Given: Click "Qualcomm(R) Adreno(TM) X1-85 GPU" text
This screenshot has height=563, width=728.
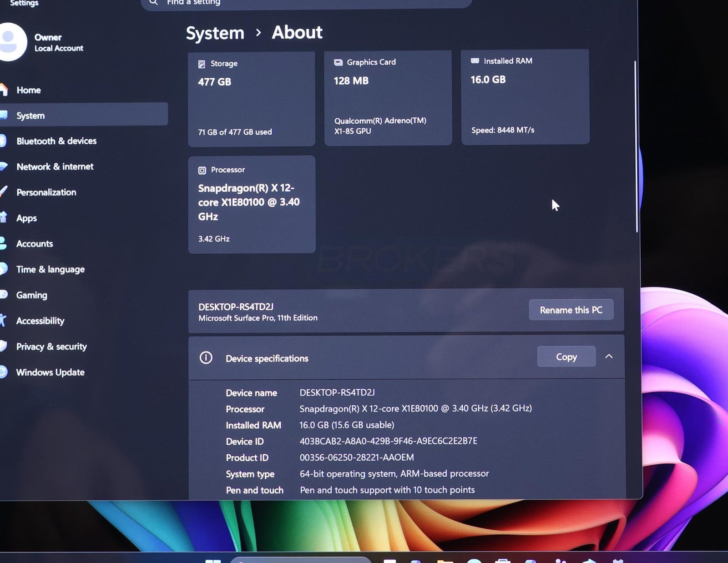Looking at the screenshot, I should (380, 126).
